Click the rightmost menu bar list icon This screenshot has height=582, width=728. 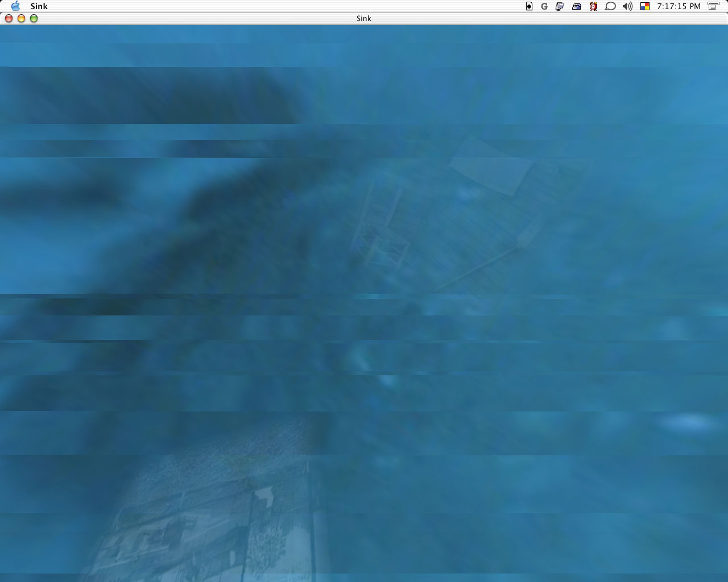point(713,6)
